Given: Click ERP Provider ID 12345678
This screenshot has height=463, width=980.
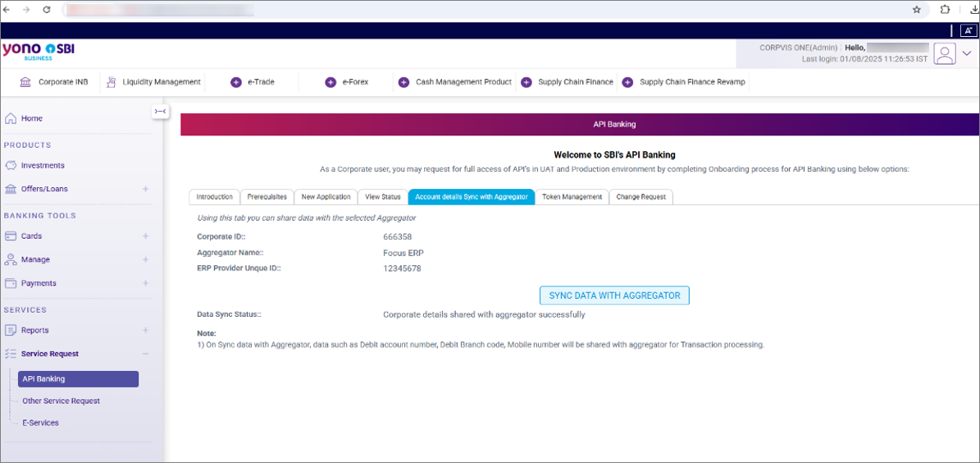Looking at the screenshot, I should (x=403, y=269).
